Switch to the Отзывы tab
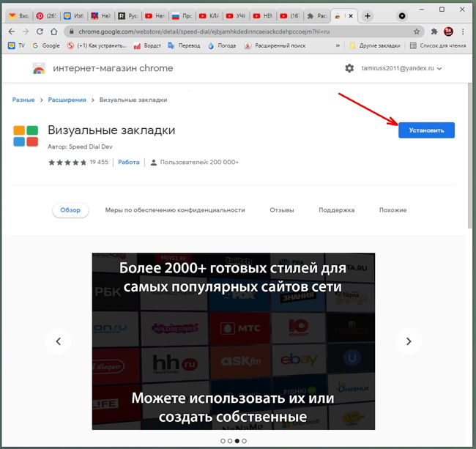The image size is (476, 449). (282, 210)
